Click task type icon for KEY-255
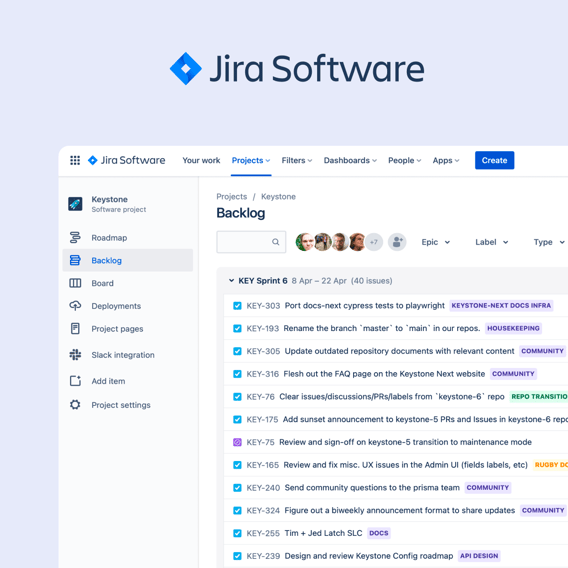 [x=237, y=533]
